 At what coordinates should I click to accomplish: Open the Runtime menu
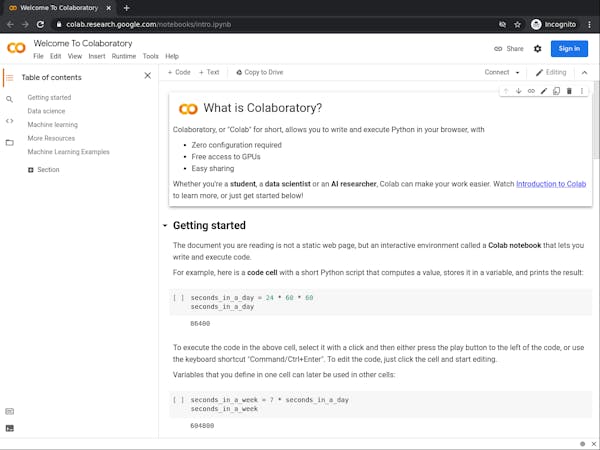click(124, 56)
